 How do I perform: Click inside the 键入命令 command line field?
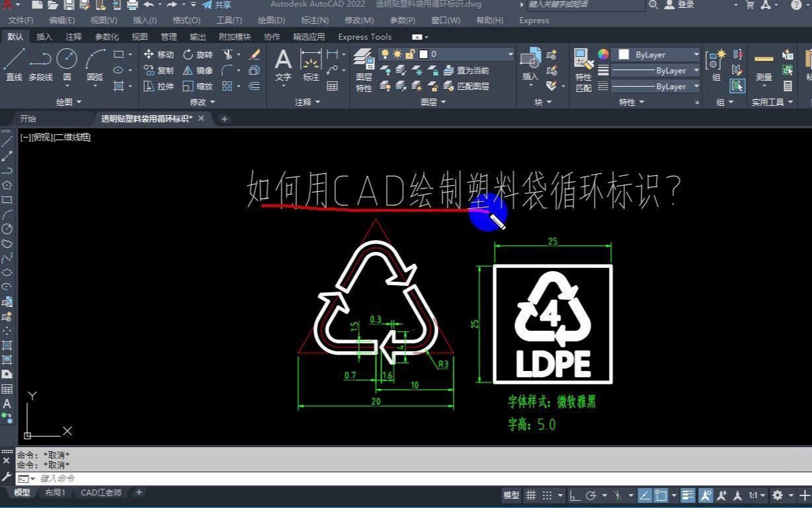coord(132,478)
